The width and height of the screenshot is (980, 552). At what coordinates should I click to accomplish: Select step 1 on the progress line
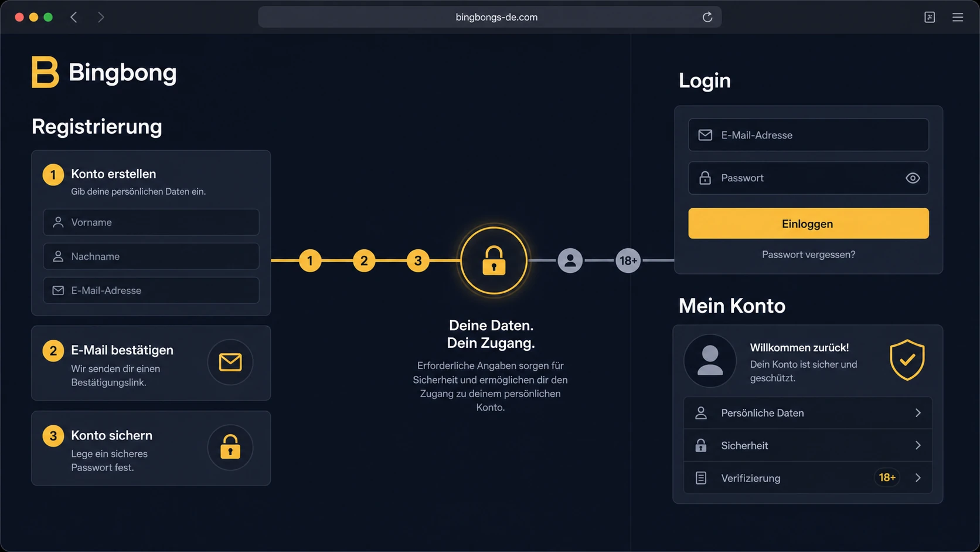click(310, 260)
